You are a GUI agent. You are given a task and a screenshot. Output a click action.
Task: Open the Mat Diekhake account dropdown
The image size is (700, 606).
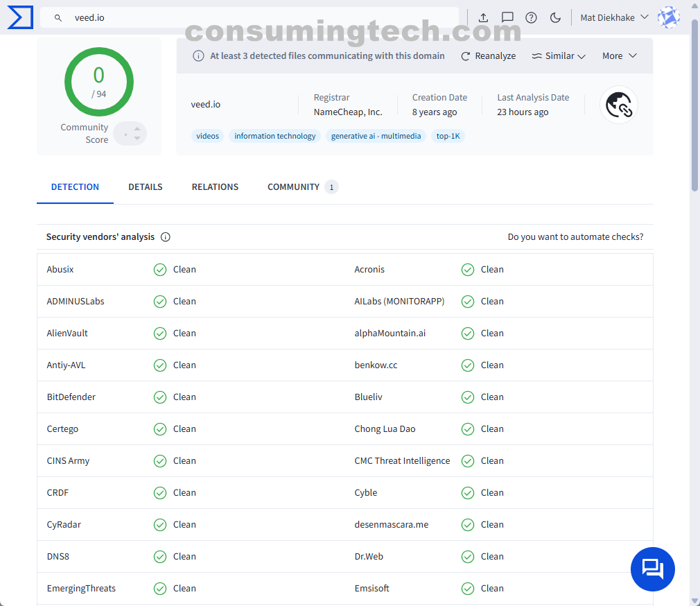click(x=614, y=17)
